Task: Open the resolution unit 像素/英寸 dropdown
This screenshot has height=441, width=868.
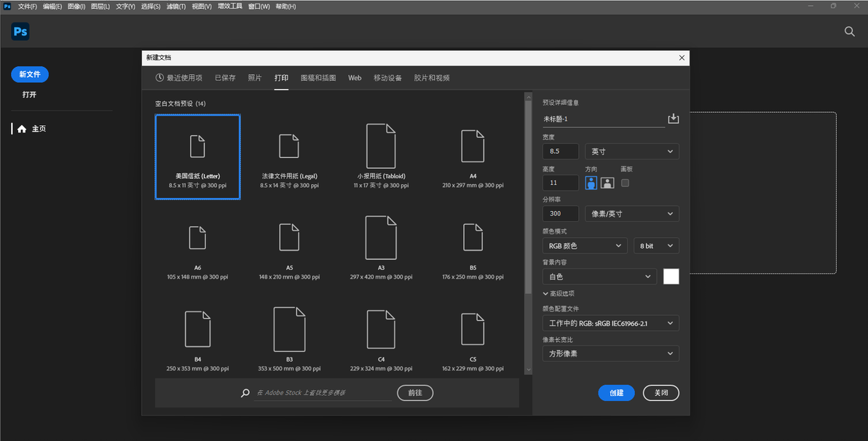Action: click(631, 213)
